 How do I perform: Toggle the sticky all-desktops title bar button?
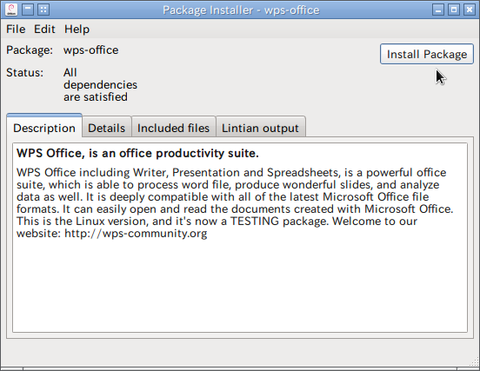click(43, 9)
